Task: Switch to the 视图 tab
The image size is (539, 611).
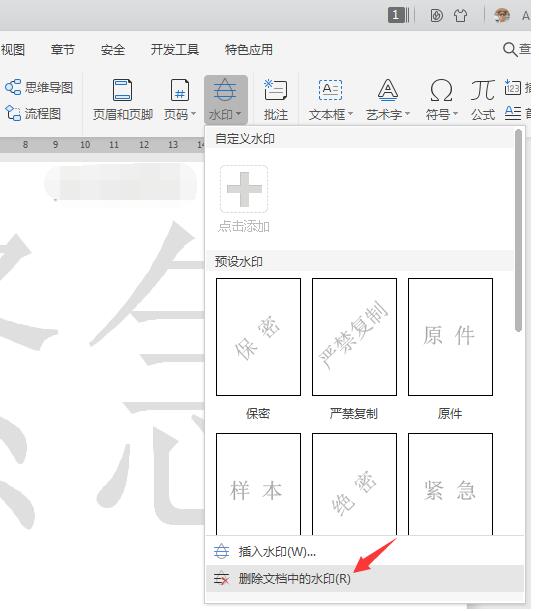Action: tap(12, 49)
